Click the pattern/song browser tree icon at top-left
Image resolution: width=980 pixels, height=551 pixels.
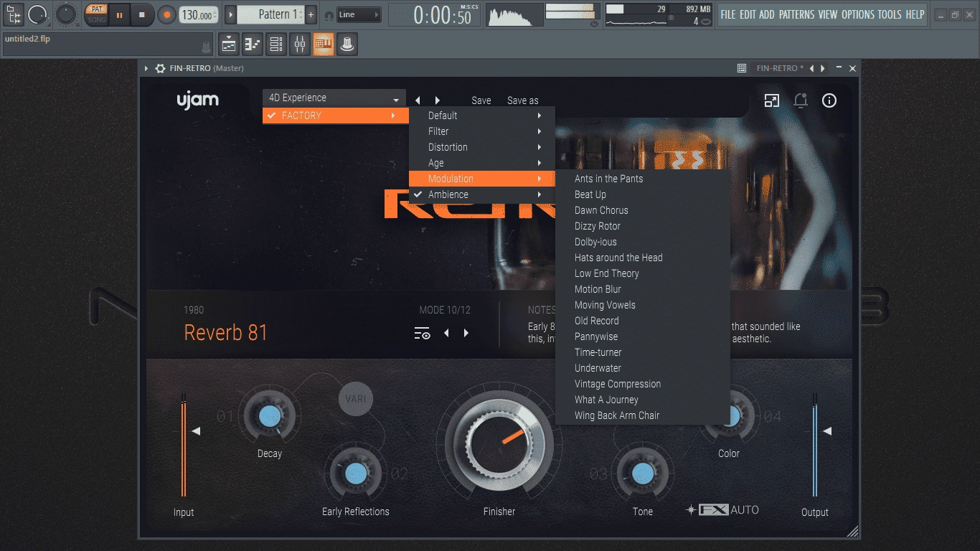[x=14, y=14]
